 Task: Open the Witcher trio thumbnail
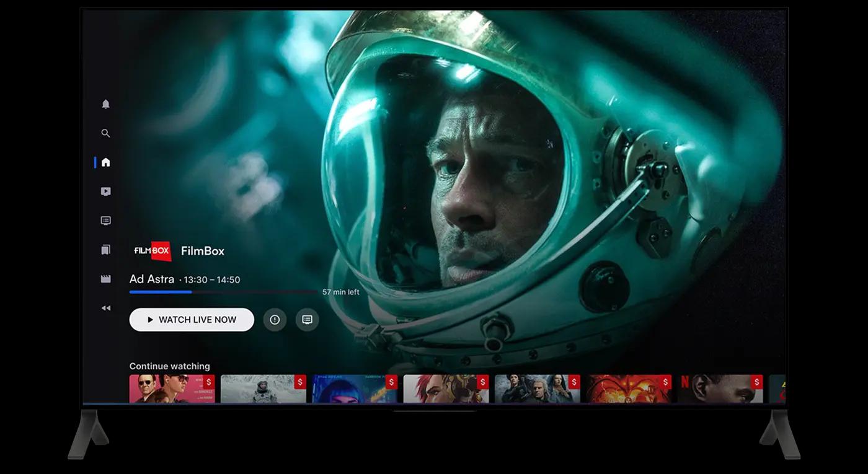click(x=537, y=388)
